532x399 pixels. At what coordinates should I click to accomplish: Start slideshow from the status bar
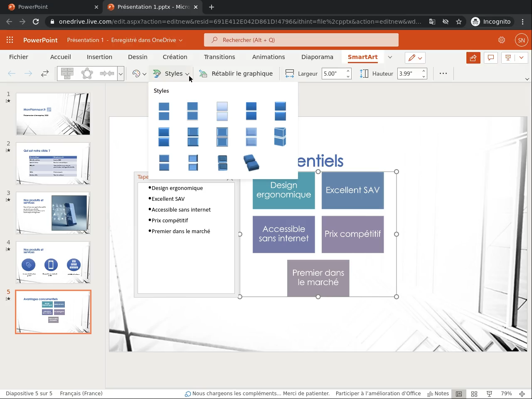tap(489, 394)
